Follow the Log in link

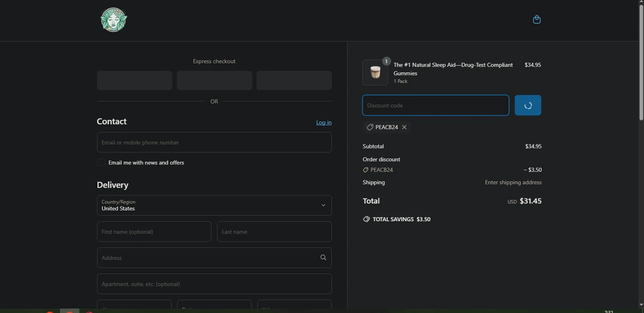point(324,122)
